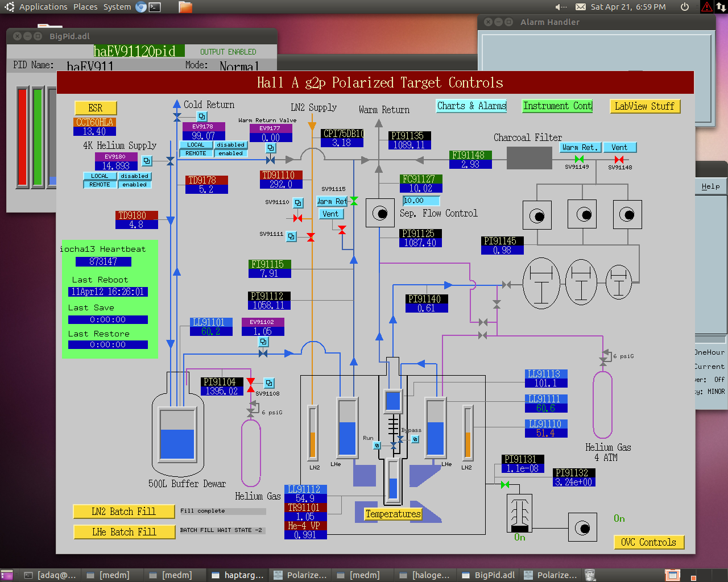Switch SV91115 to Vent
Image resolution: width=728 pixels, height=582 pixels.
tap(330, 214)
